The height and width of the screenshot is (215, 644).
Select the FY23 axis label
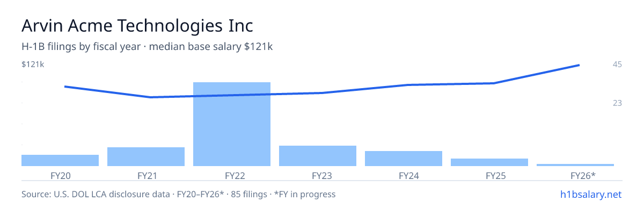pyautogui.click(x=318, y=175)
